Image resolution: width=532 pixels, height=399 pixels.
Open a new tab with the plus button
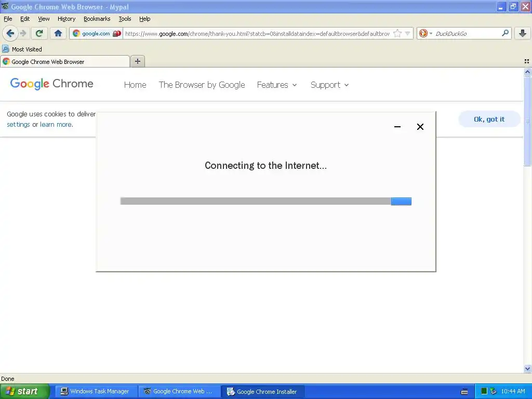pyautogui.click(x=137, y=61)
